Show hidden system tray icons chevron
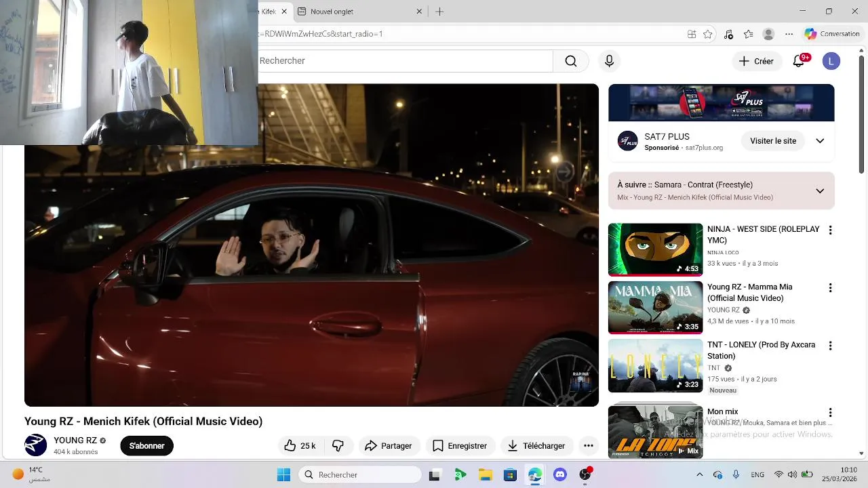 [x=700, y=475]
